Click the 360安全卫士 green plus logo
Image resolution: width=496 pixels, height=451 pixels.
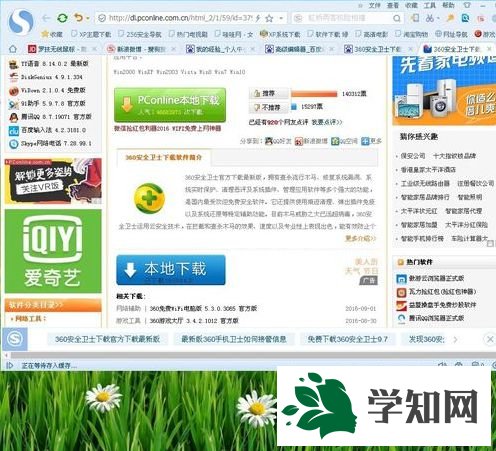click(x=149, y=198)
